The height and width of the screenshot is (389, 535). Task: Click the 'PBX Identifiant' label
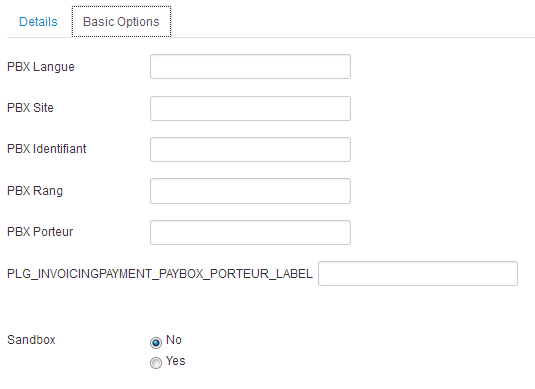click(47, 149)
